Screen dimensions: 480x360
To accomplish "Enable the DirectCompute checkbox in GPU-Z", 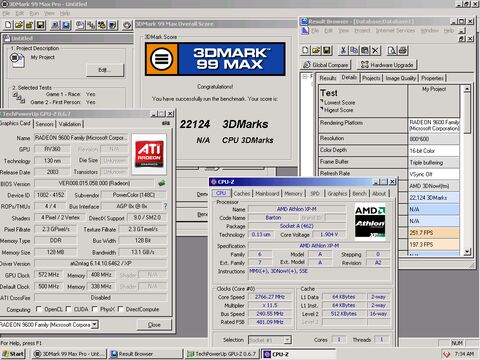I will coord(120,309).
